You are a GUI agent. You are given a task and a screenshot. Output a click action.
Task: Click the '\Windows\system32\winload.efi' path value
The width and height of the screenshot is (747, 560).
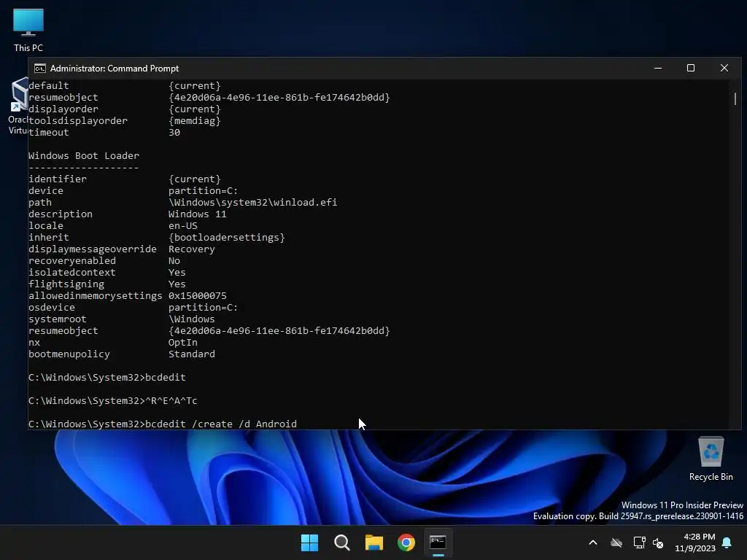[252, 203]
